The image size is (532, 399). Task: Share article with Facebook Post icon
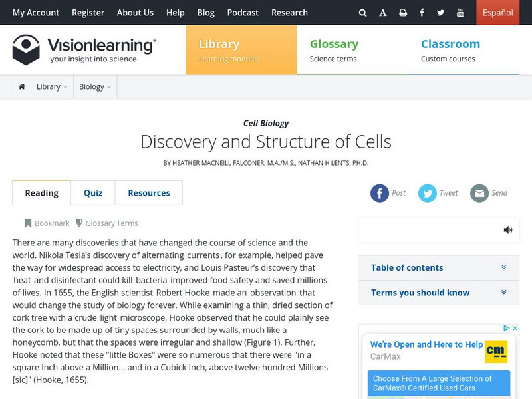point(380,193)
